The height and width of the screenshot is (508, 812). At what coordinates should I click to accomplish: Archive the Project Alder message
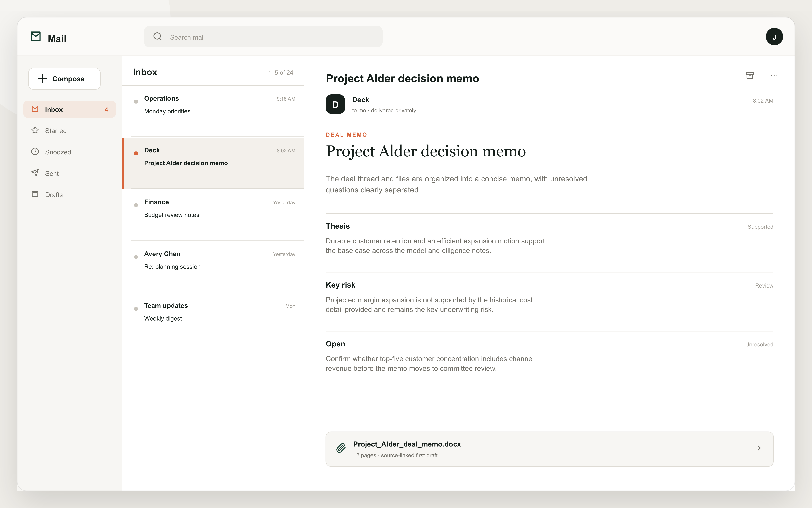point(750,75)
